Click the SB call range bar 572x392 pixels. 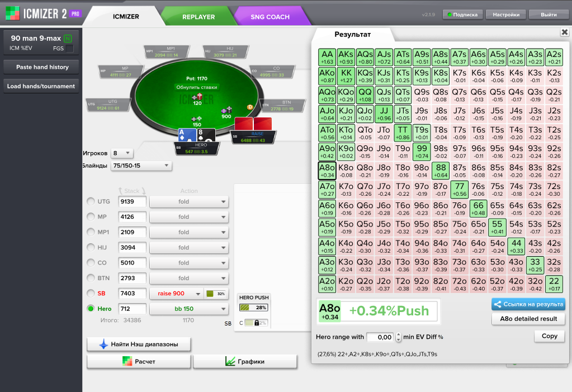[256, 323]
